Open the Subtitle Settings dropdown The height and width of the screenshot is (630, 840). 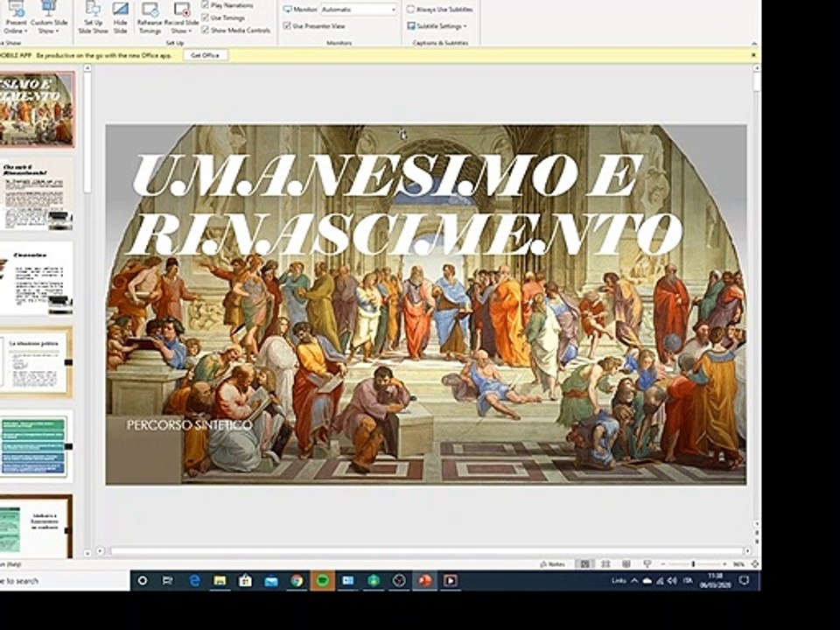click(x=437, y=25)
